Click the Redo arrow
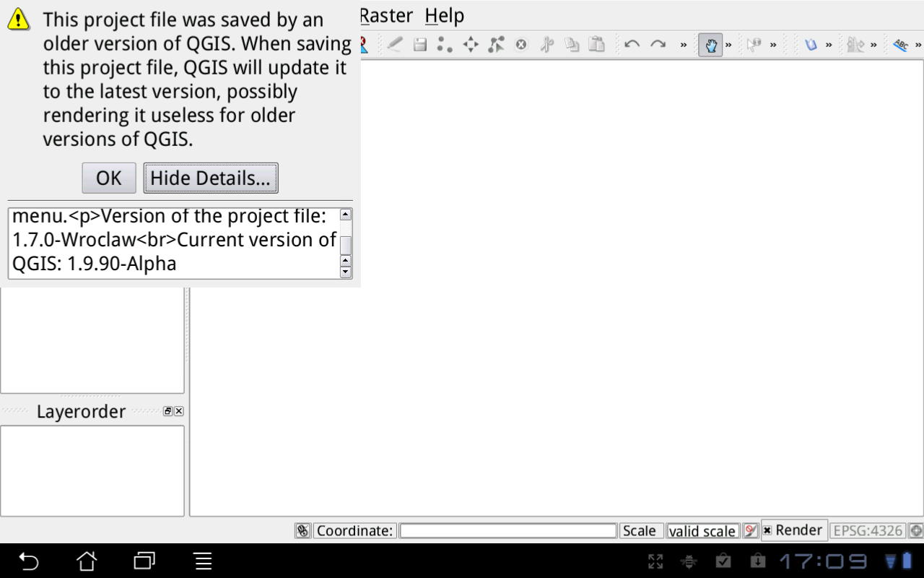Image resolution: width=924 pixels, height=578 pixels. click(658, 45)
